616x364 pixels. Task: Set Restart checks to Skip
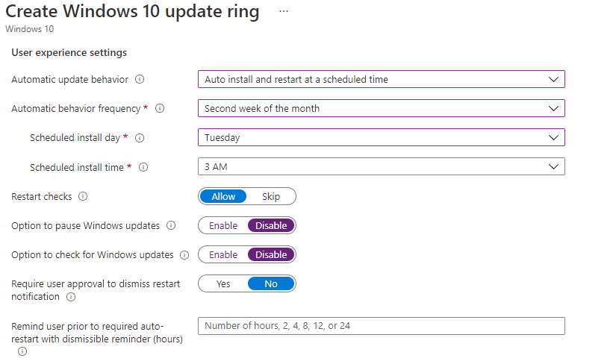point(271,196)
